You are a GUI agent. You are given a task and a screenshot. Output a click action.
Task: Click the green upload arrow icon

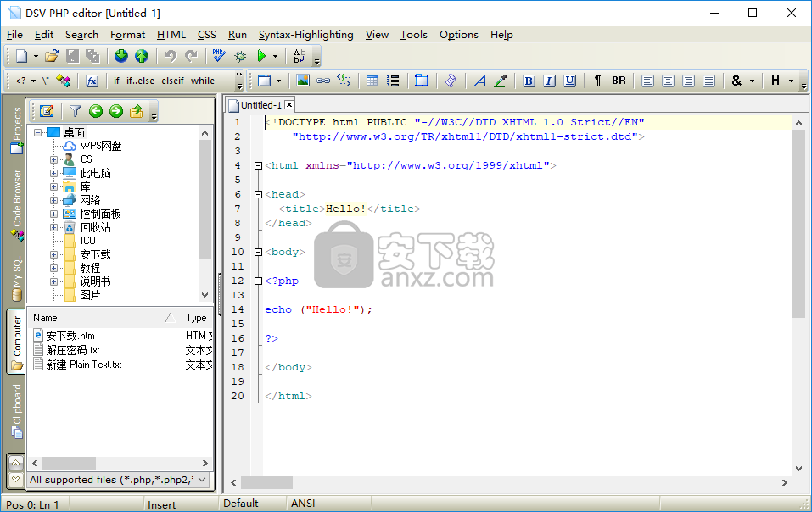[142, 56]
